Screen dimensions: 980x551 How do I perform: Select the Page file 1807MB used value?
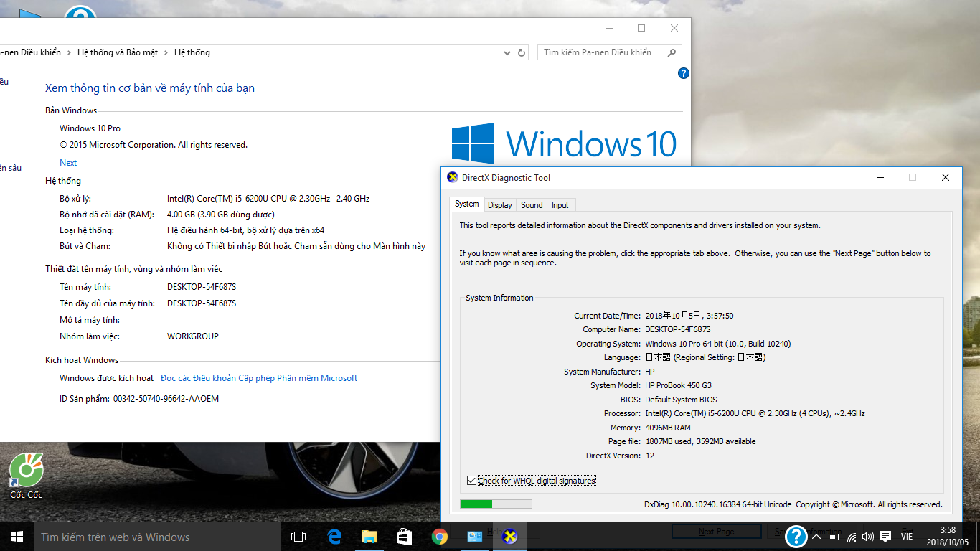click(x=700, y=442)
